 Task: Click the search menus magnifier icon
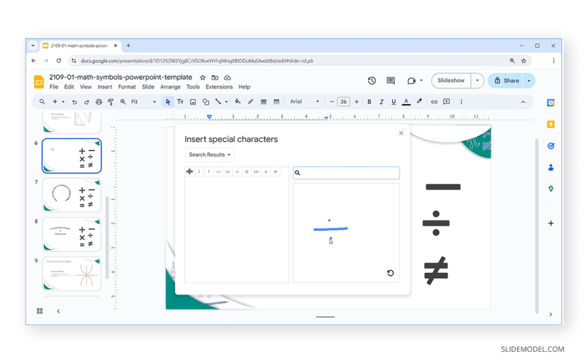(x=42, y=102)
